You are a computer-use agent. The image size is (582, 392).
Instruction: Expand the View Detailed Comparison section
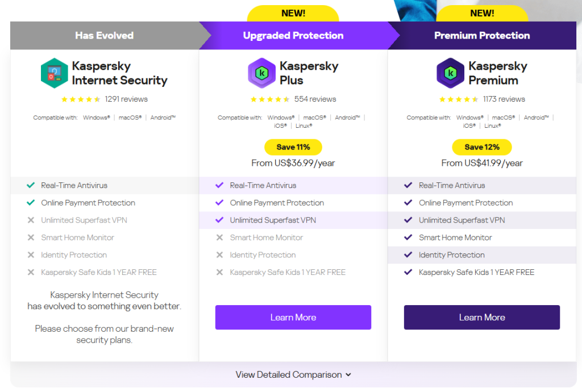[293, 374]
